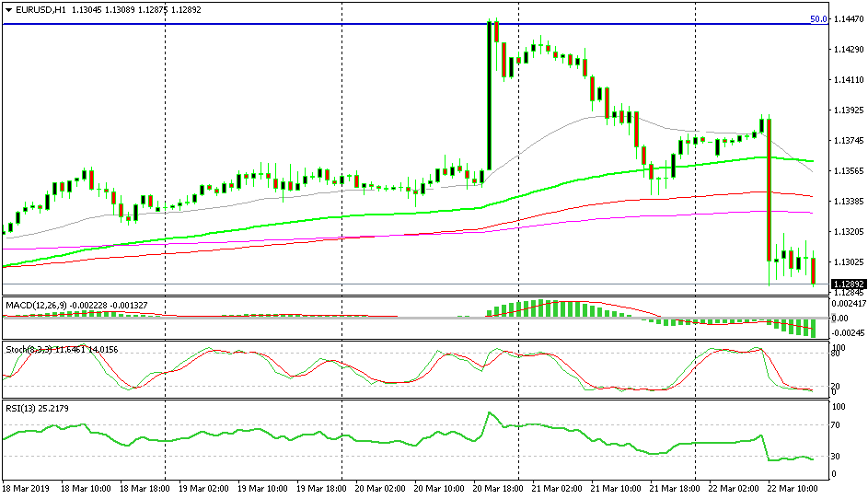The width and height of the screenshot is (868, 499).
Task: Select the 19 Mar 18:00 time label
Action: click(x=321, y=489)
